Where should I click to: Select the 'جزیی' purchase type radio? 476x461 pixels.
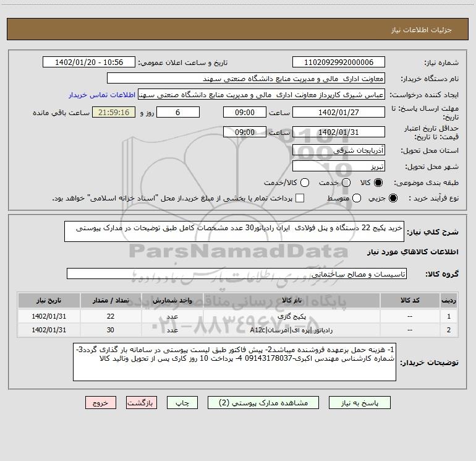393,198
